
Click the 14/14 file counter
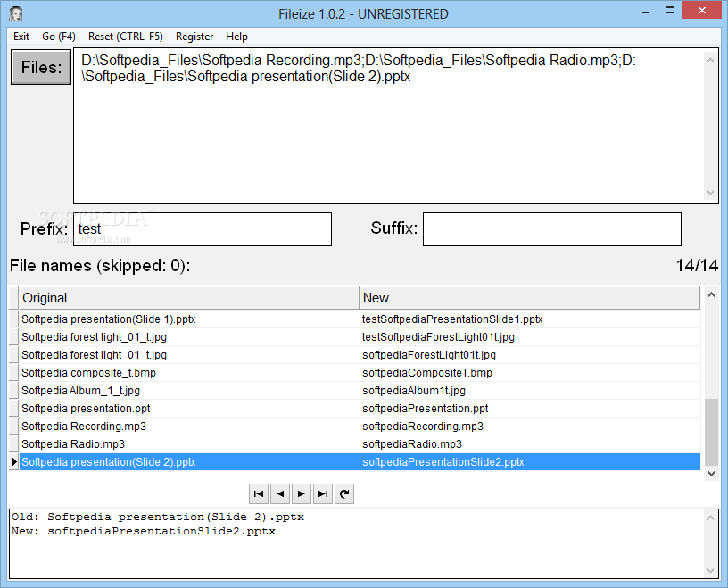pyautogui.click(x=697, y=265)
